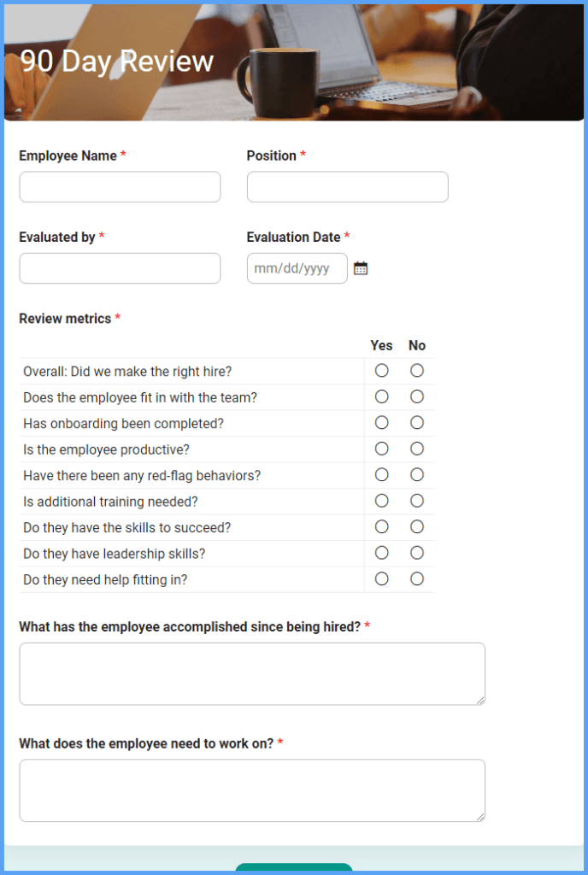Open the calendar date picker icon
This screenshot has height=875, width=588.
click(360, 267)
